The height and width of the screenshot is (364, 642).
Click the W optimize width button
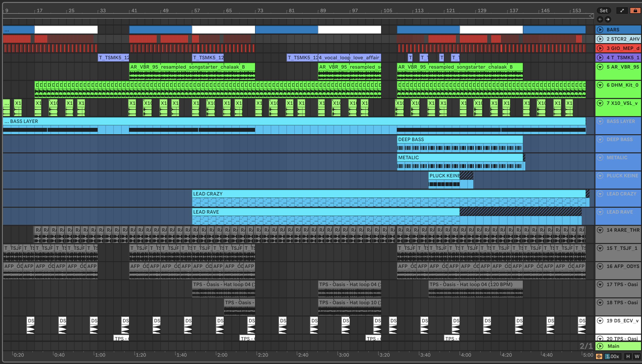click(x=637, y=356)
